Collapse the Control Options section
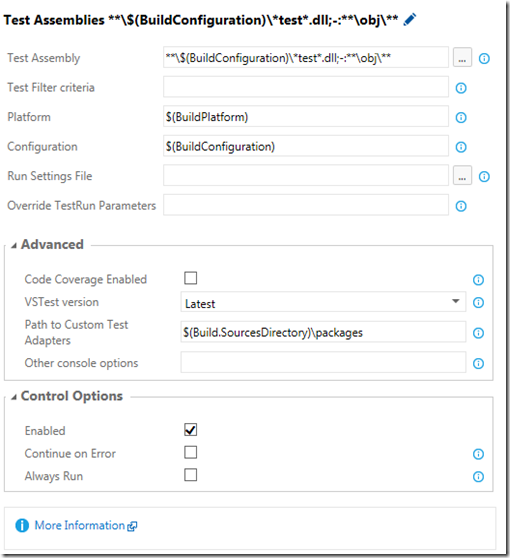The image size is (510, 558). coord(14,397)
